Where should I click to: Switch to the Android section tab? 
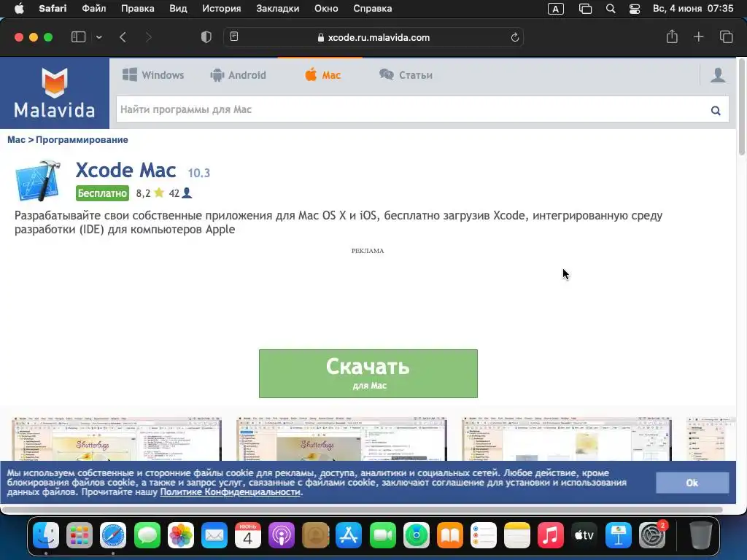tap(239, 75)
